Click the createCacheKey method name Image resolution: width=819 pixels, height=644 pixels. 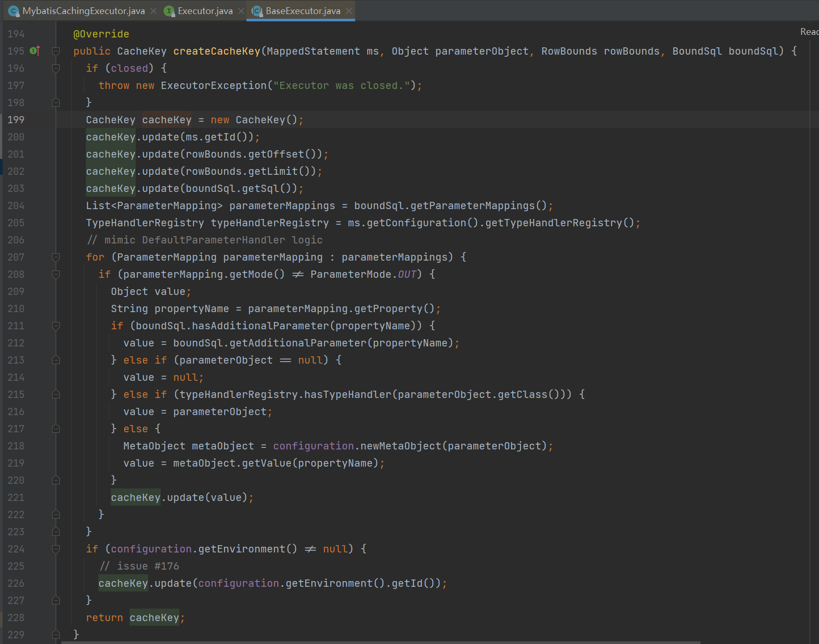click(216, 51)
